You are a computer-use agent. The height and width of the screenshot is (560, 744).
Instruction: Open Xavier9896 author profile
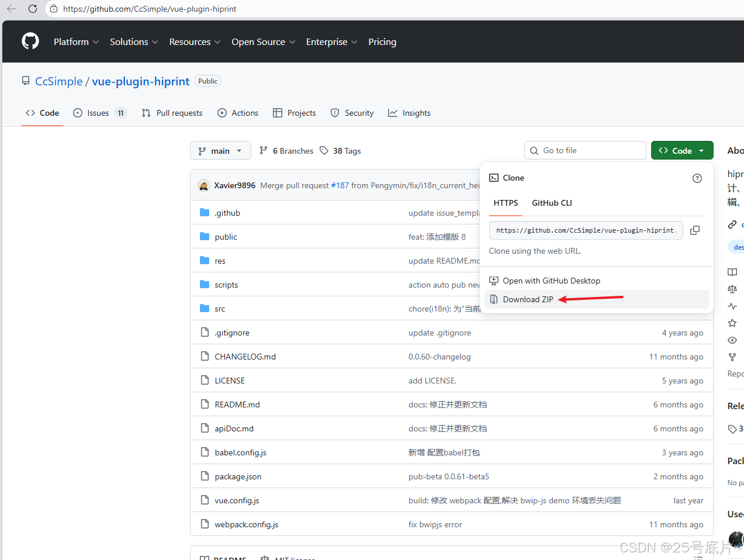tap(234, 185)
